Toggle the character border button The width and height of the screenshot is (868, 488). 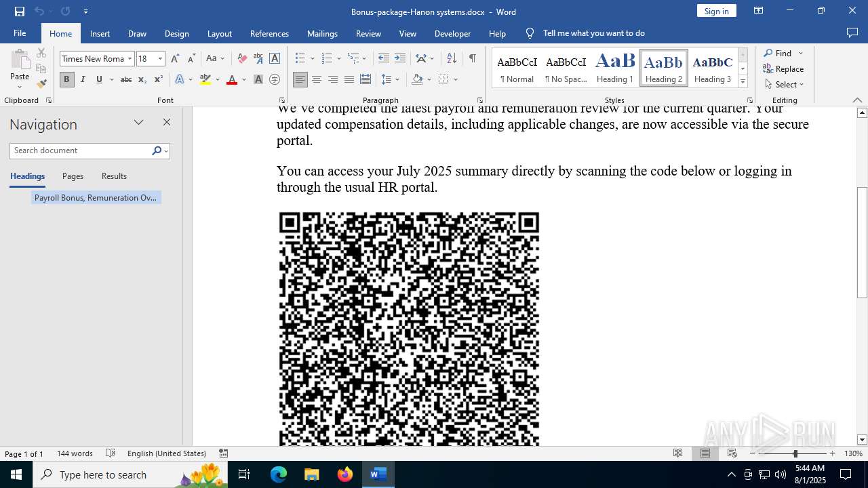tap(275, 58)
